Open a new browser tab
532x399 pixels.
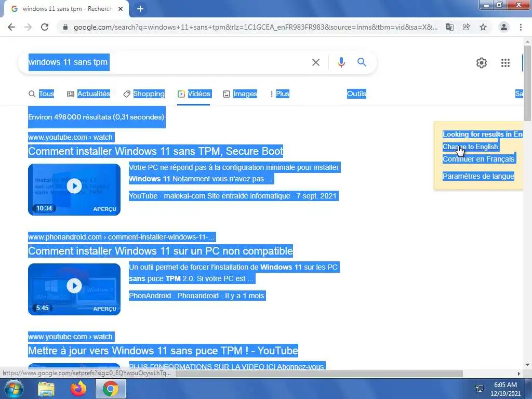point(140,9)
